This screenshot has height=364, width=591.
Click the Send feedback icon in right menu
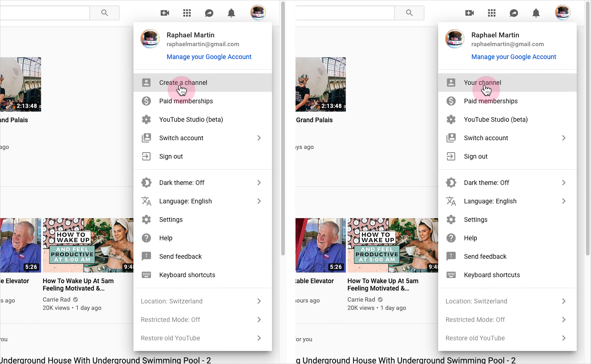point(451,257)
